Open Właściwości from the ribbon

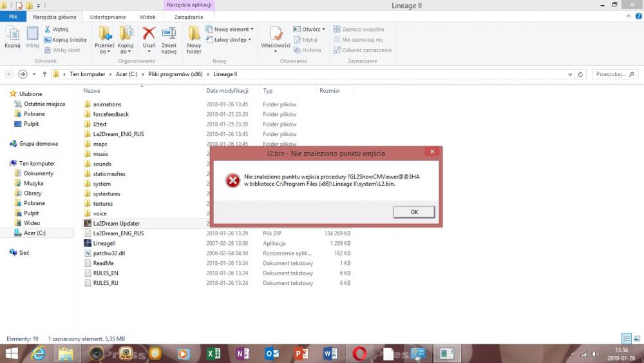(276, 37)
